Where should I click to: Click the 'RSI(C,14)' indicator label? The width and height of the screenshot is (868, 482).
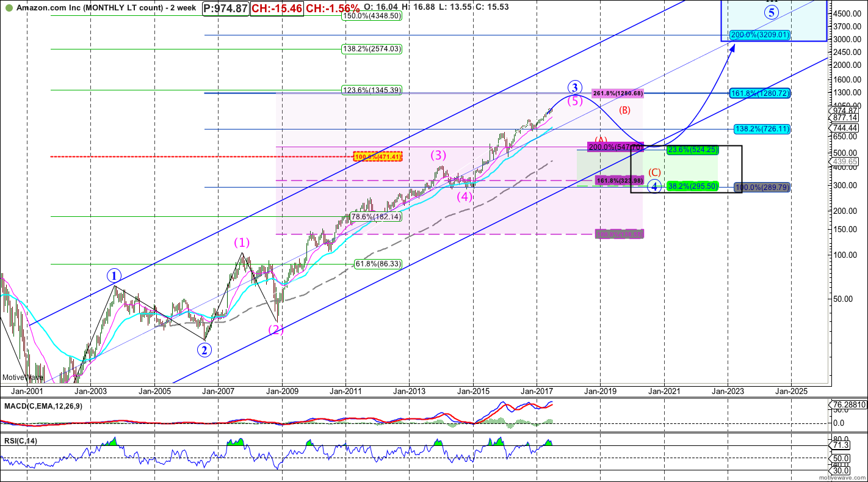(20, 440)
